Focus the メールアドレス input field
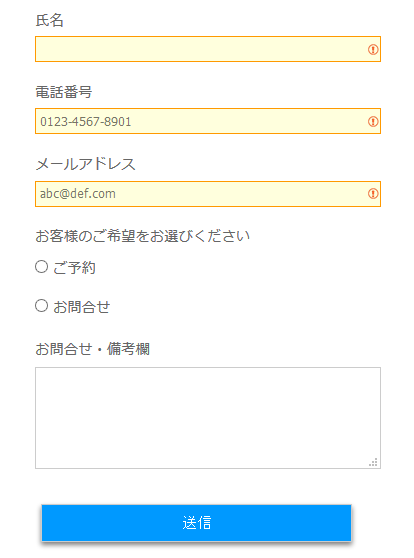 click(208, 194)
